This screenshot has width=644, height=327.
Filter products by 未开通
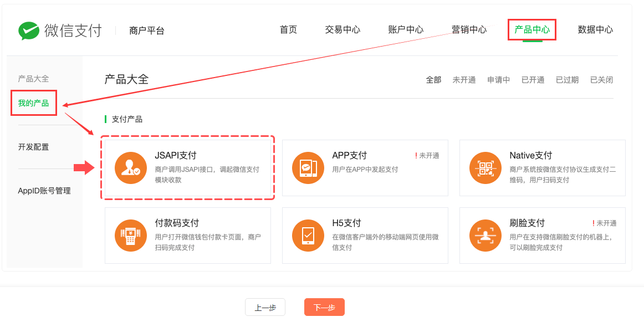click(464, 80)
